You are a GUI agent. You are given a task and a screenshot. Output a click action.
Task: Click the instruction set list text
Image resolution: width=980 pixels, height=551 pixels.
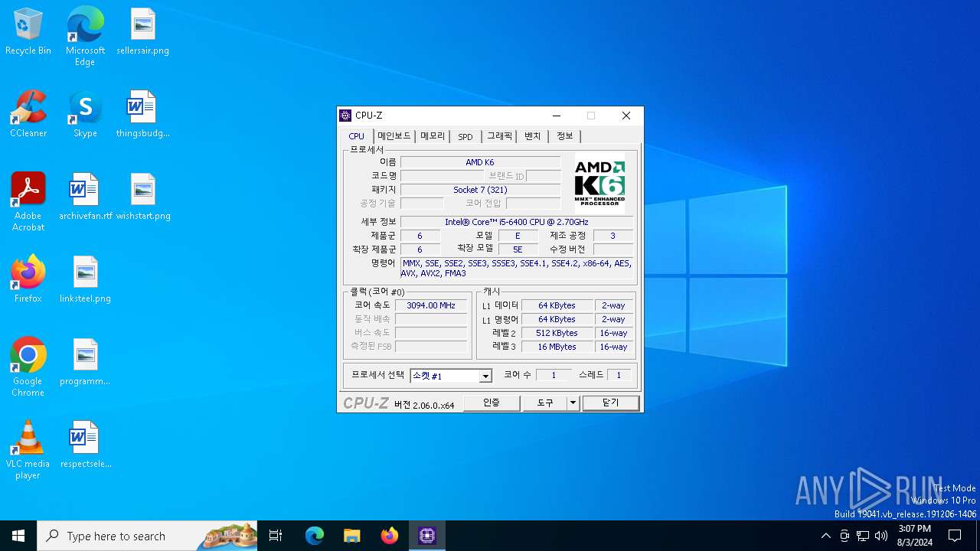517,268
